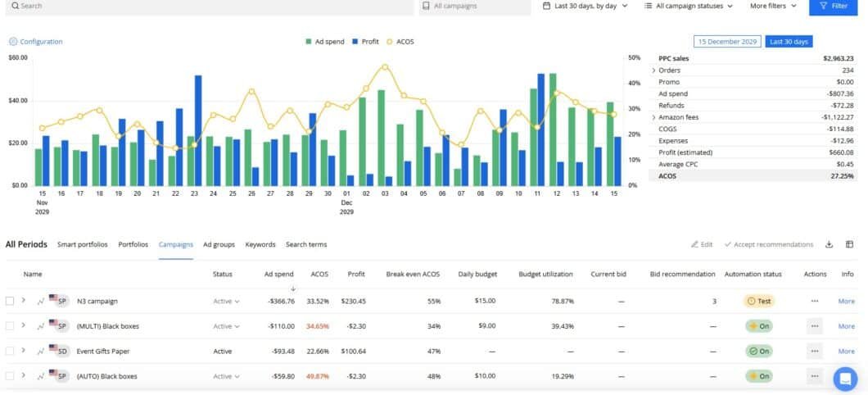Switch to the Smart portfolios tab
This screenshot has height=395, width=868.
coord(82,244)
